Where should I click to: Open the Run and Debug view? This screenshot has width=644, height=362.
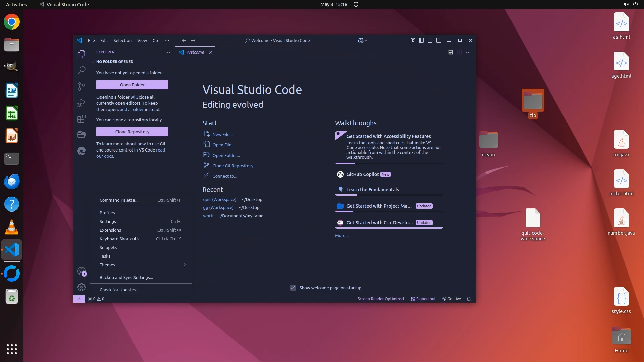click(x=82, y=103)
